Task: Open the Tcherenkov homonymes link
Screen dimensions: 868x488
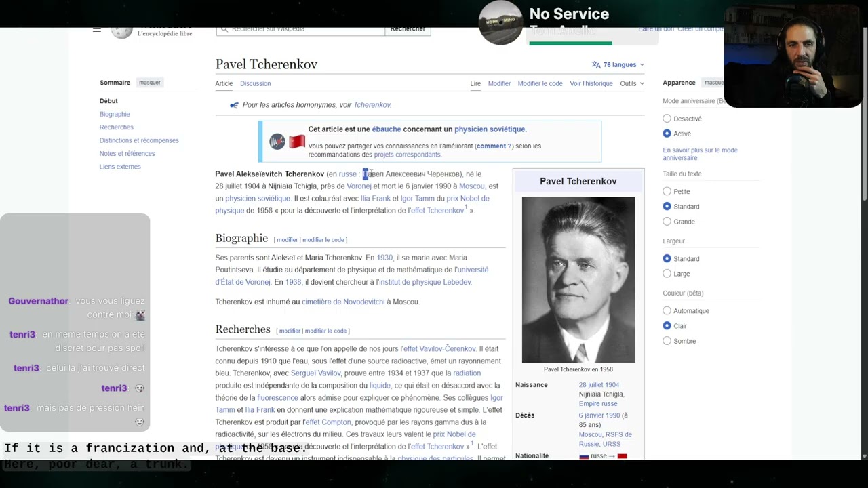Action: tap(372, 105)
